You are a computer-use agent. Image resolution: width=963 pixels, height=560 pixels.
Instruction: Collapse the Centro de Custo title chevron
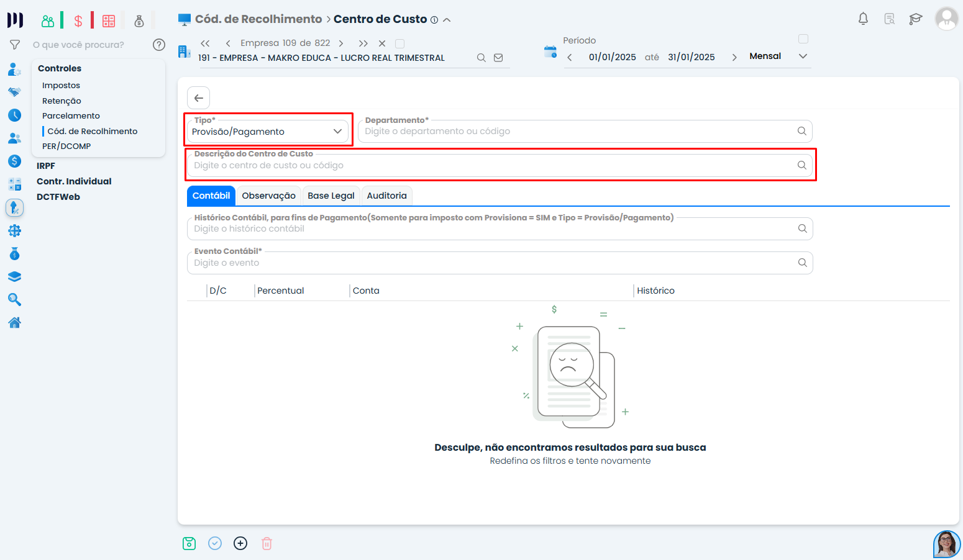tap(447, 20)
